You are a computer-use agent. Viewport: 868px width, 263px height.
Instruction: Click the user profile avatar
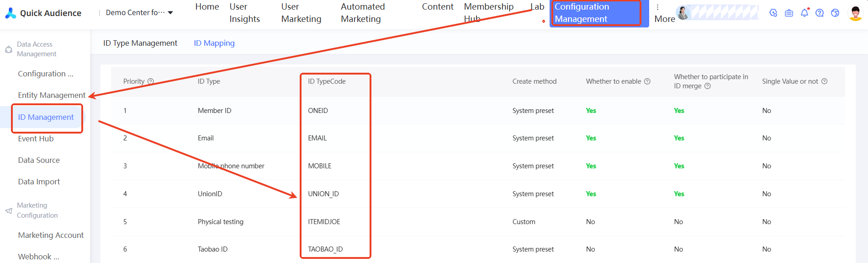click(x=855, y=13)
